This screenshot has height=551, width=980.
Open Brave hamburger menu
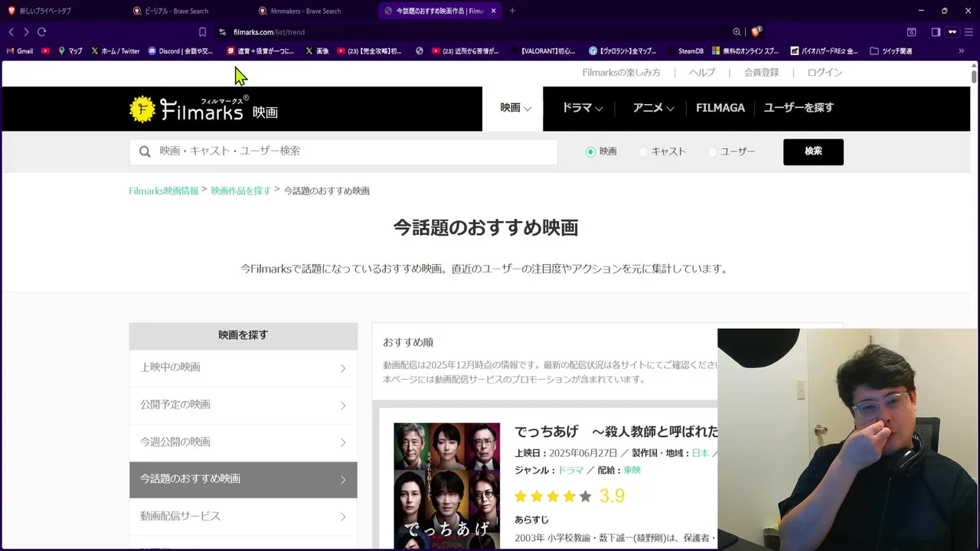click(x=969, y=32)
